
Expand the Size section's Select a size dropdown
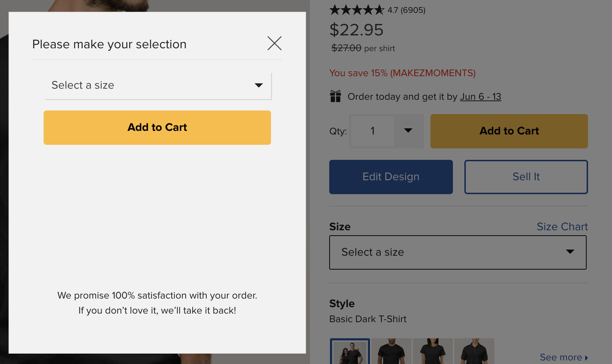pyautogui.click(x=458, y=252)
